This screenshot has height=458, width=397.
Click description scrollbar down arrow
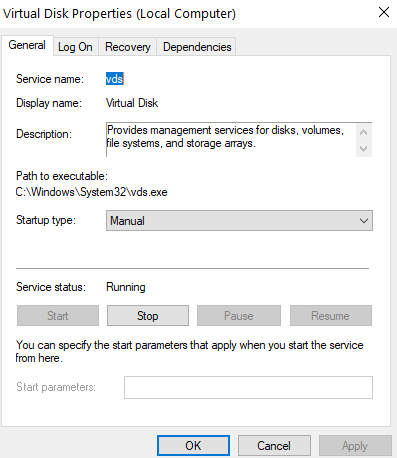click(x=364, y=148)
